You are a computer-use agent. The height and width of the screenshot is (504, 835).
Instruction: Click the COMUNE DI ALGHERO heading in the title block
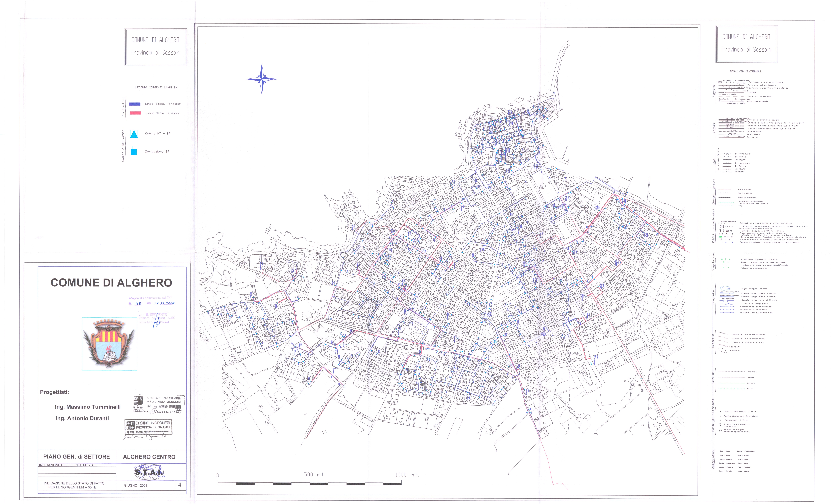111,283
